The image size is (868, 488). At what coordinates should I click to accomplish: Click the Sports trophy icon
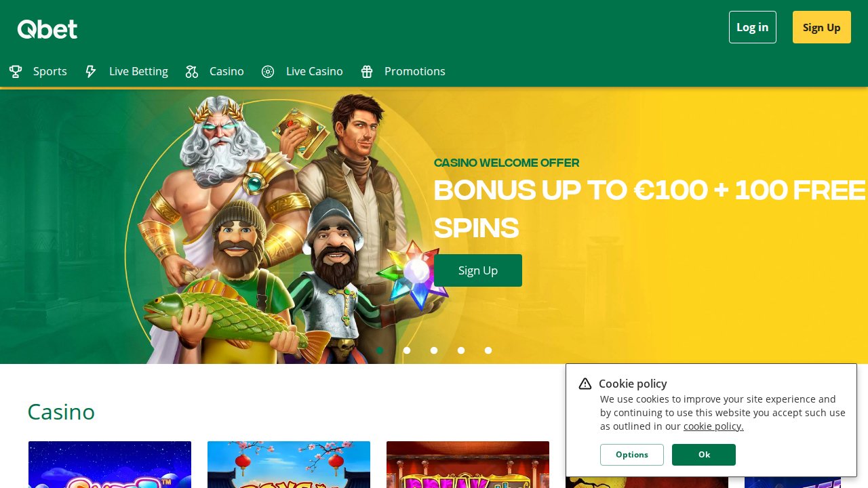(x=16, y=72)
